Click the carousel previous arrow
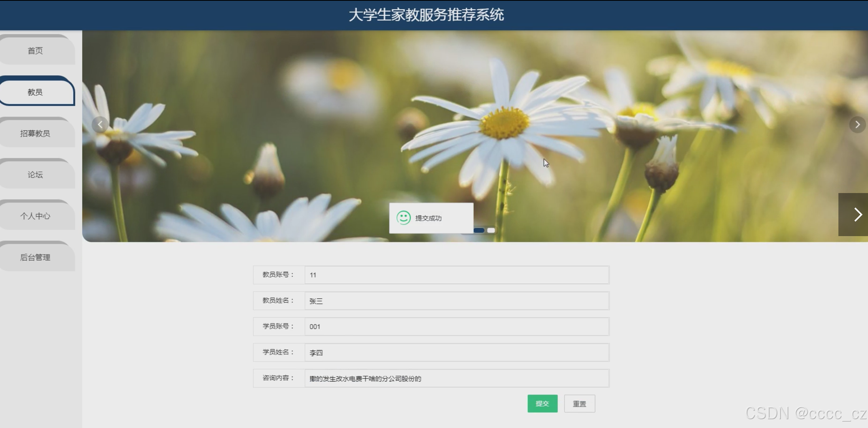Viewport: 868px width, 428px height. click(100, 125)
